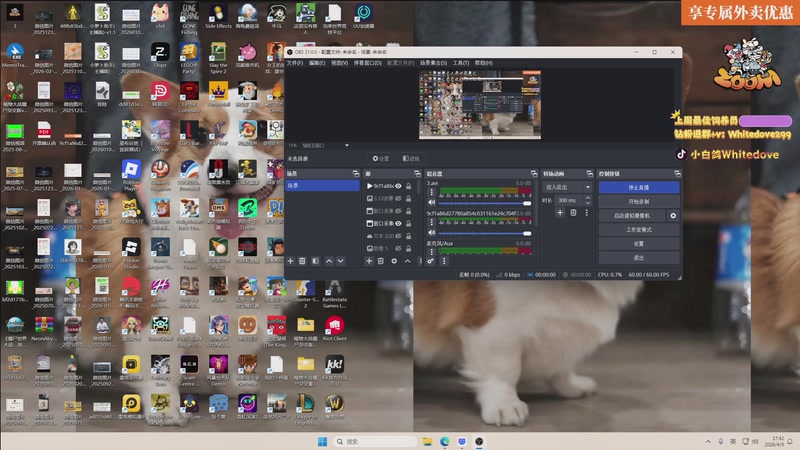The height and width of the screenshot is (450, 800).
Task: Enable 工作室模式 studio mode button
Action: click(639, 230)
